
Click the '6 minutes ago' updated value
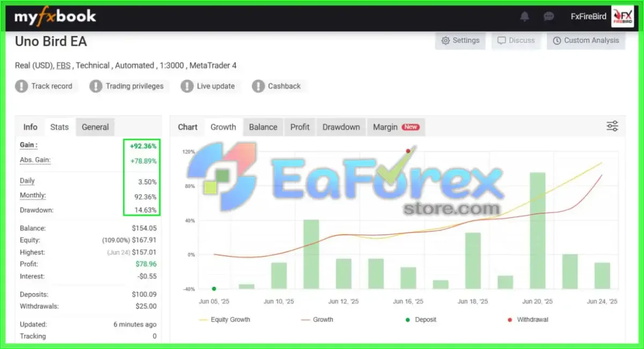[135, 324]
